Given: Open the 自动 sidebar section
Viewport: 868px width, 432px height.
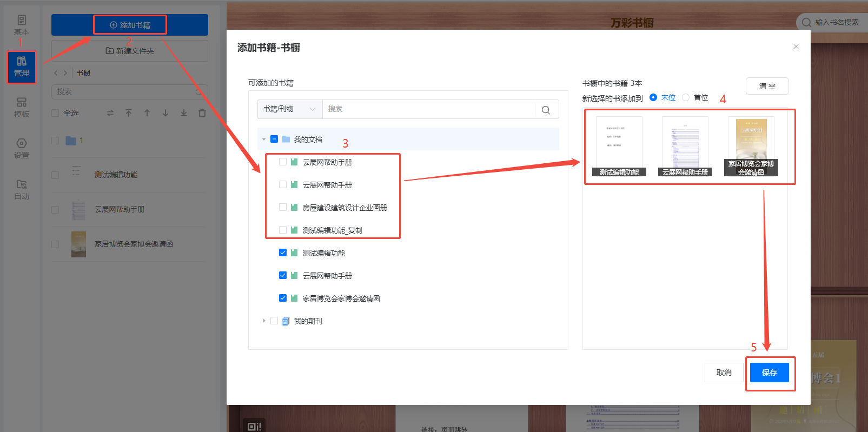Looking at the screenshot, I should tap(22, 190).
